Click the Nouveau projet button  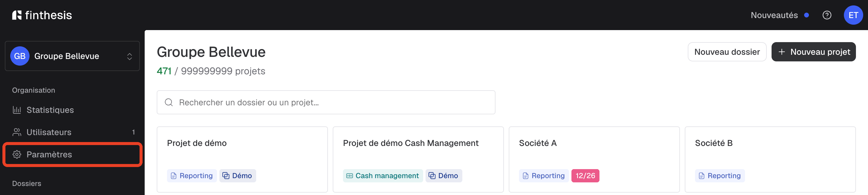click(x=813, y=52)
